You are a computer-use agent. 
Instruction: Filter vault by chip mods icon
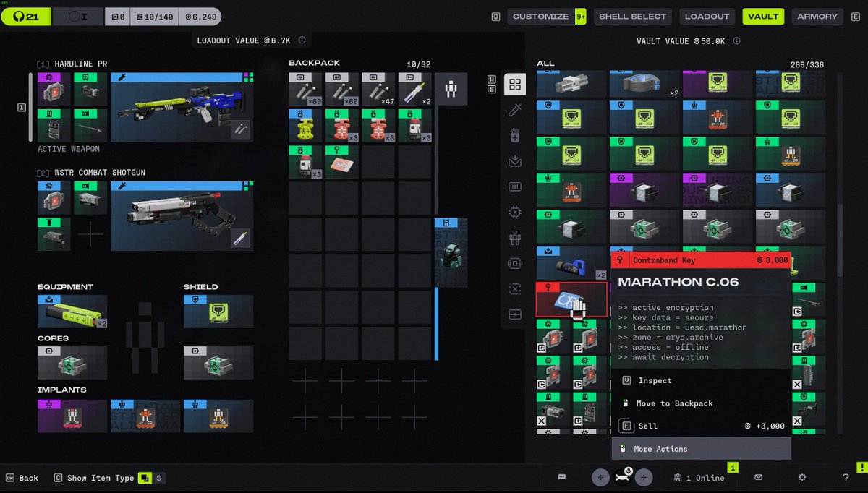coord(515,213)
